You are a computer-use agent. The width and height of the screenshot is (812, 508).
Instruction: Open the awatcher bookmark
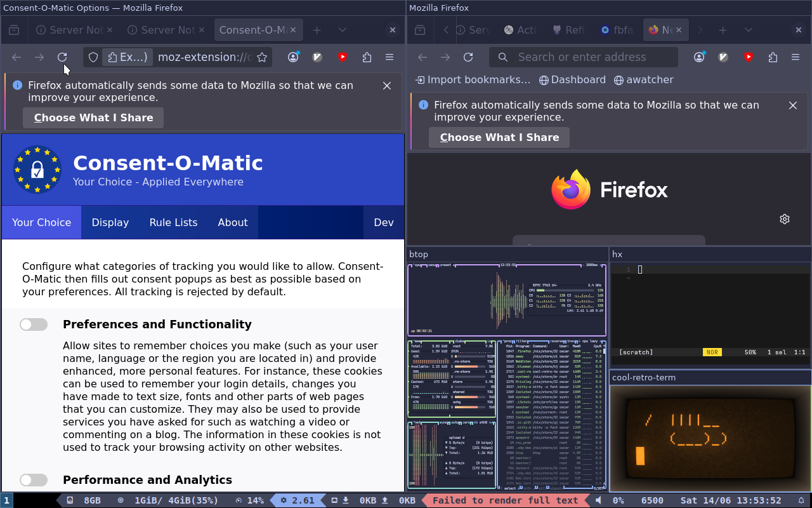pyautogui.click(x=644, y=80)
